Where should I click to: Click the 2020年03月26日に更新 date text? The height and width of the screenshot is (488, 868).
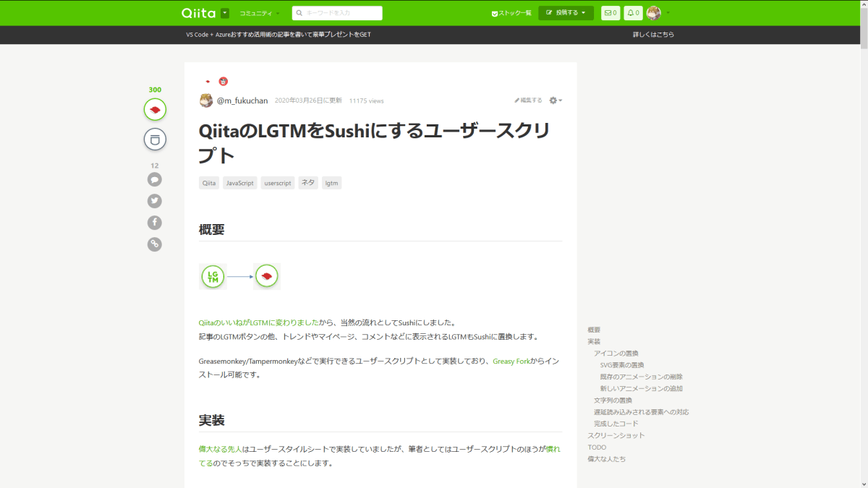[x=308, y=101]
